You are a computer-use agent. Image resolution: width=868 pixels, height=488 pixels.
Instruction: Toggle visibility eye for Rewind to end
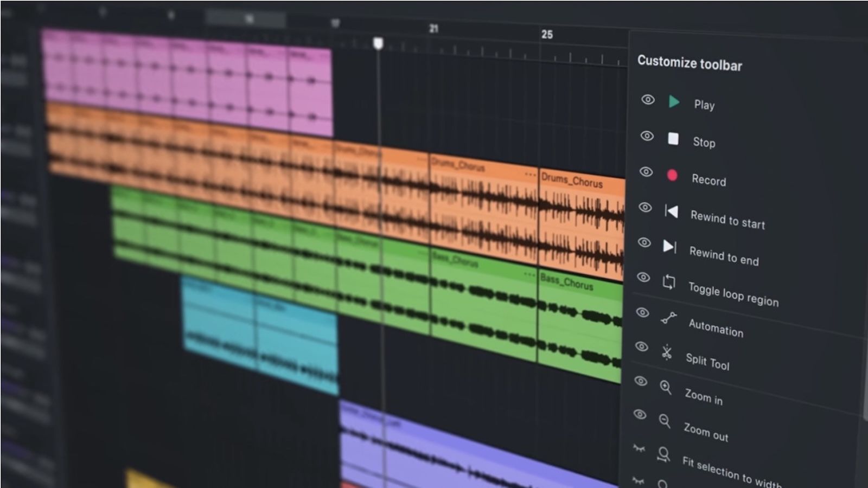(644, 242)
